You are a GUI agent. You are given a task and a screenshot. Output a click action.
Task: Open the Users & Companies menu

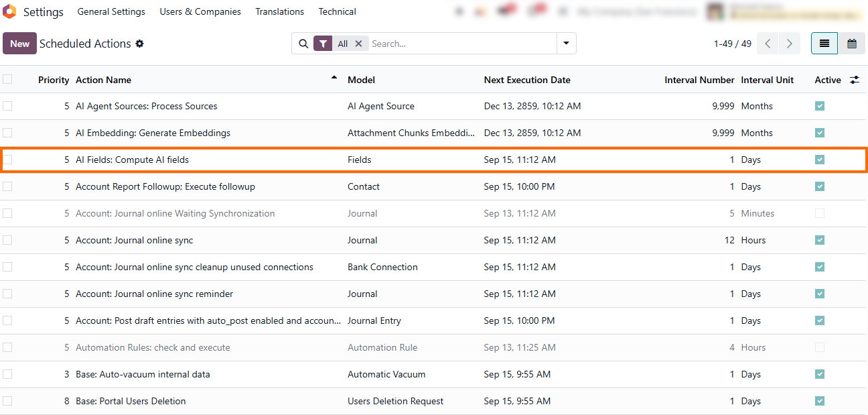click(200, 11)
